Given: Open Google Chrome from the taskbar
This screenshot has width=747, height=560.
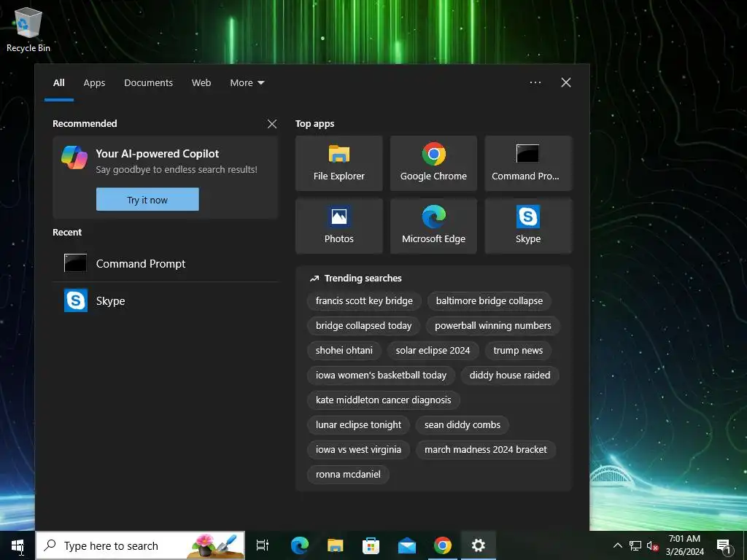Looking at the screenshot, I should (x=443, y=545).
